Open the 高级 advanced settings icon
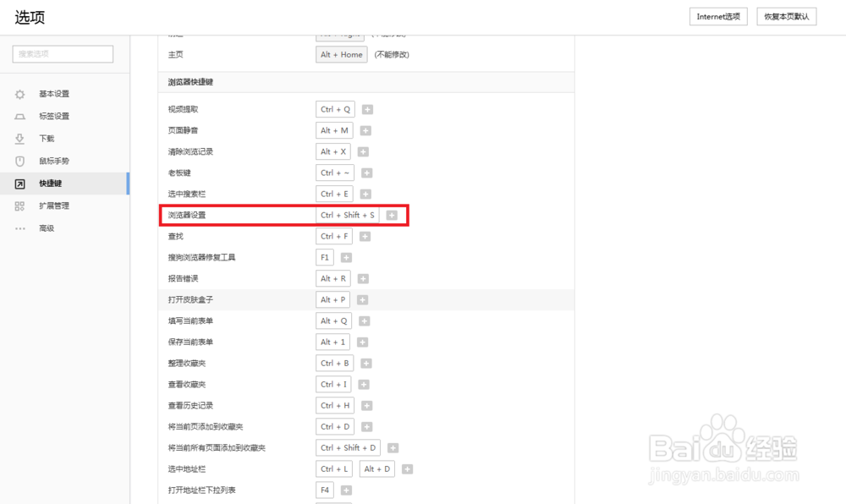 click(x=19, y=227)
